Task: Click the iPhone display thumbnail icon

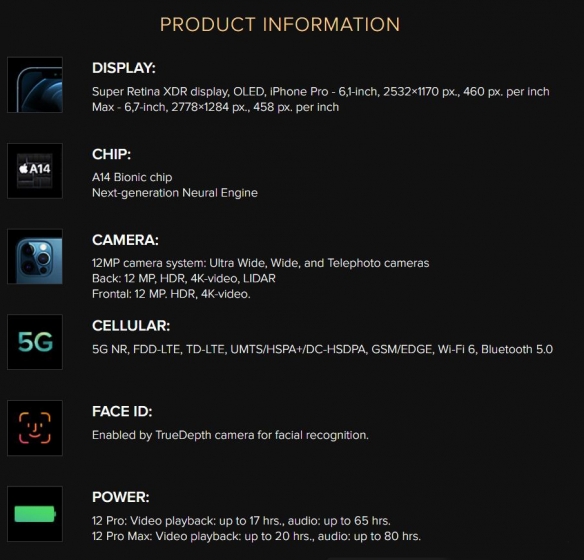Action: click(35, 85)
